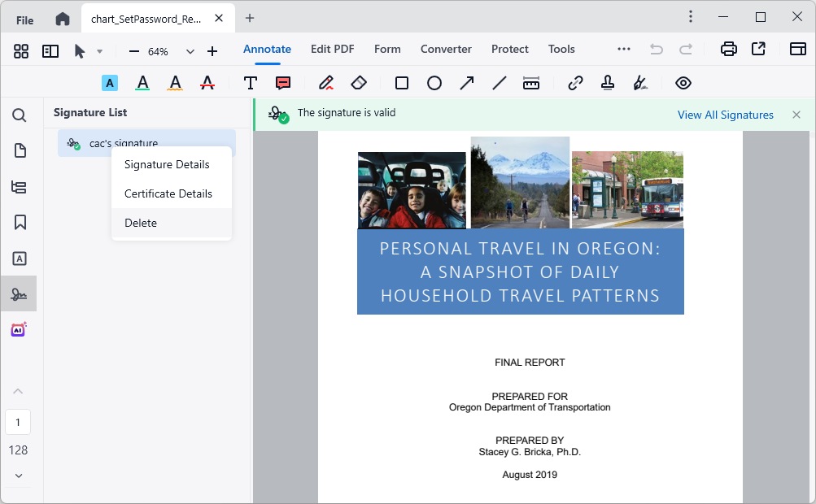Open the bookmarks panel

19,222
